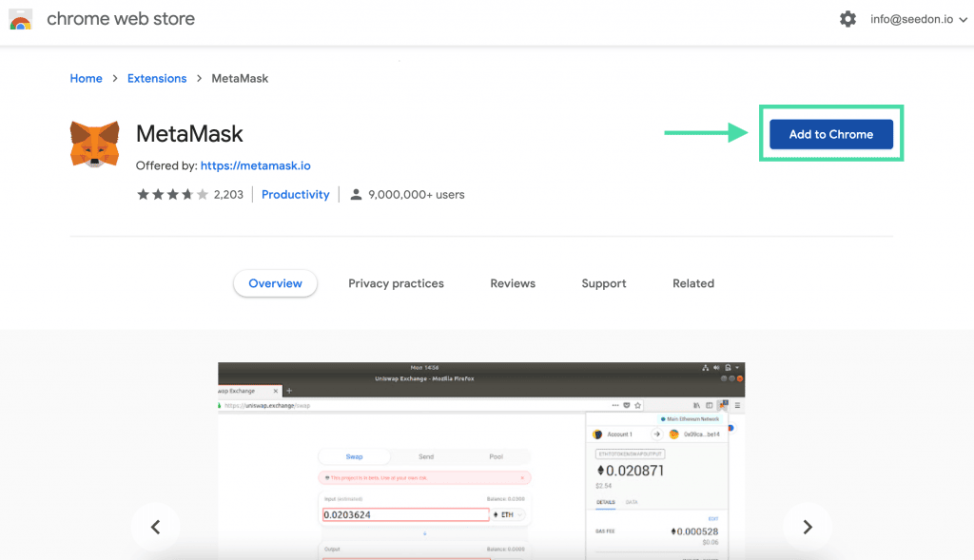Image resolution: width=974 pixels, height=560 pixels.
Task: Go to Home via breadcrumb
Action: click(x=86, y=78)
